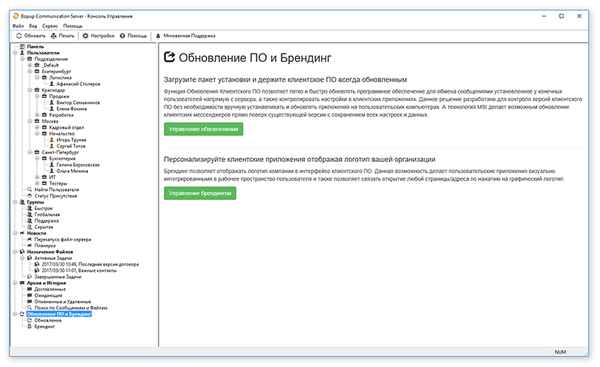Image resolution: width=600 pixels, height=367 pixels.
Task: Click the Панель dashboard icon in tree
Action: pyautogui.click(x=22, y=47)
